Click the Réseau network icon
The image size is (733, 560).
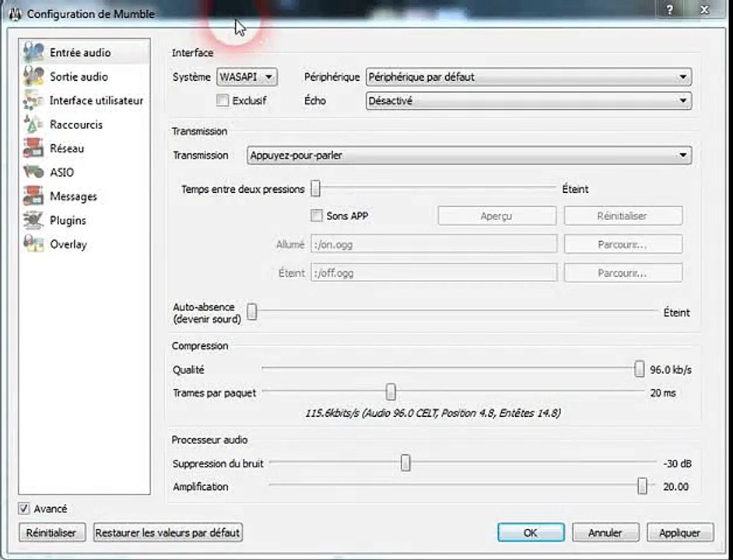[x=33, y=149]
